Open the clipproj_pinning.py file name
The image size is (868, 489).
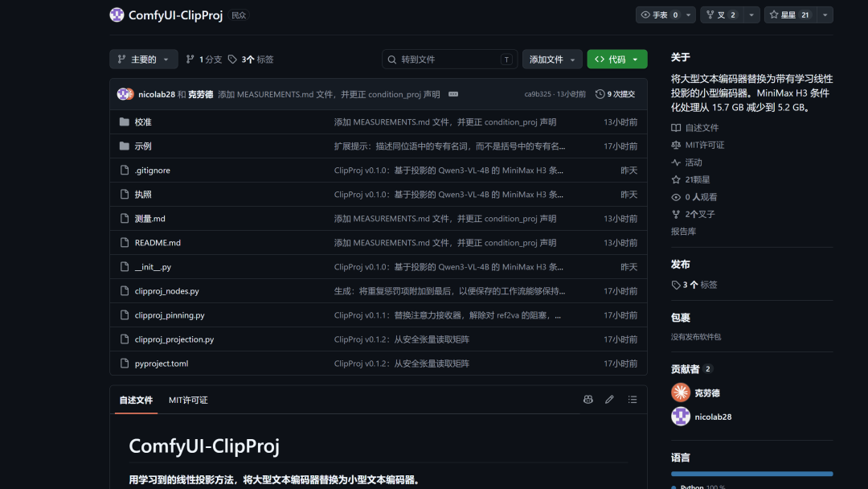170,315
